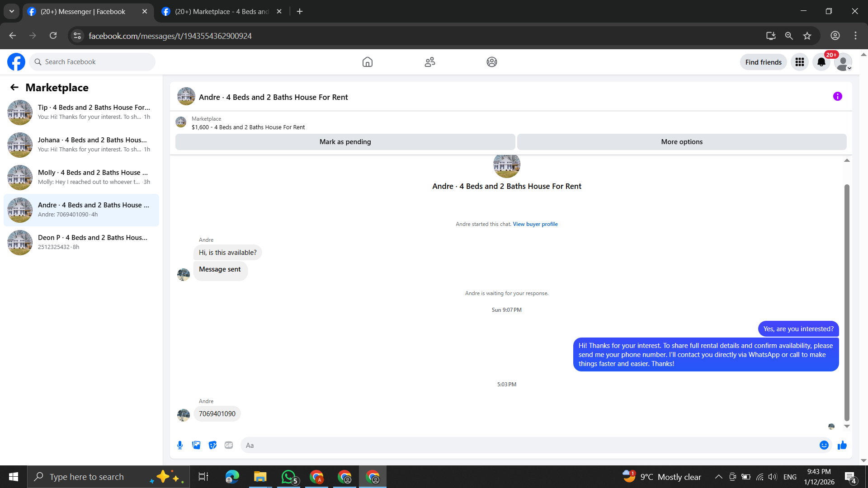
Task: Send a thumbs-up like
Action: pyautogui.click(x=842, y=445)
